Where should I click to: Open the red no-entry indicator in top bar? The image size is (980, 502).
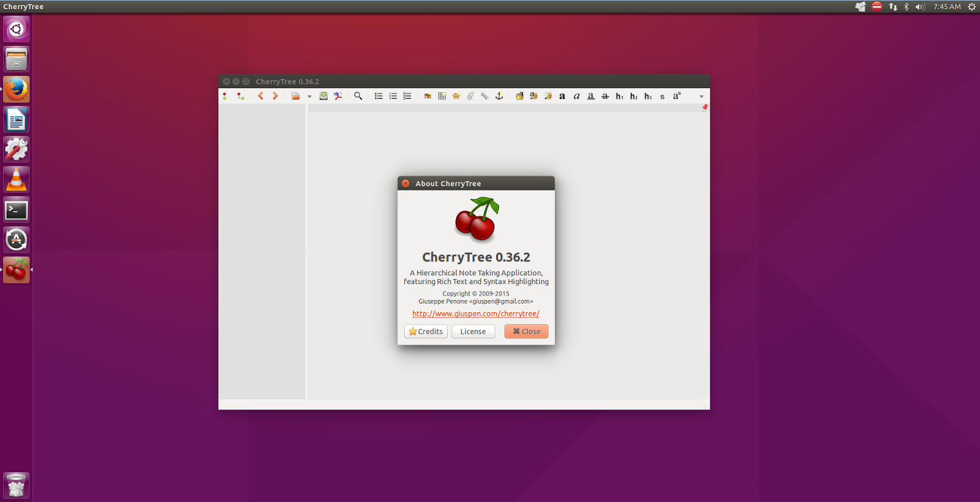click(x=877, y=7)
